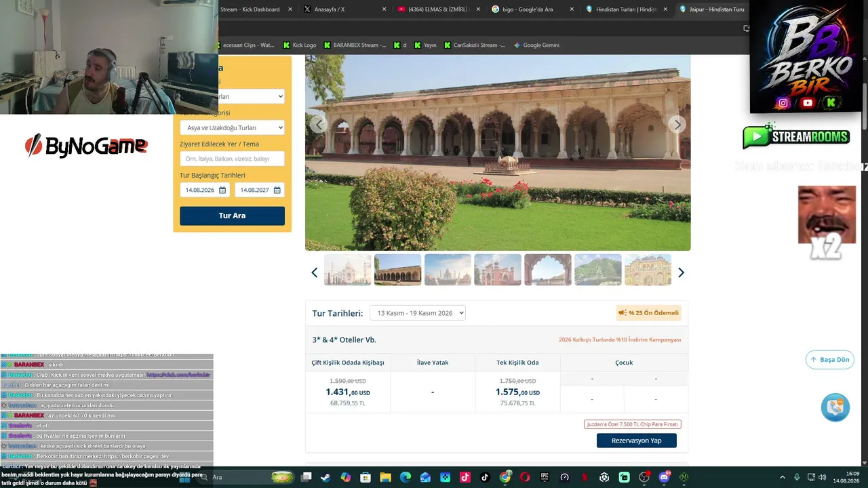Click the Rezervasyon Yap button

[x=637, y=441]
